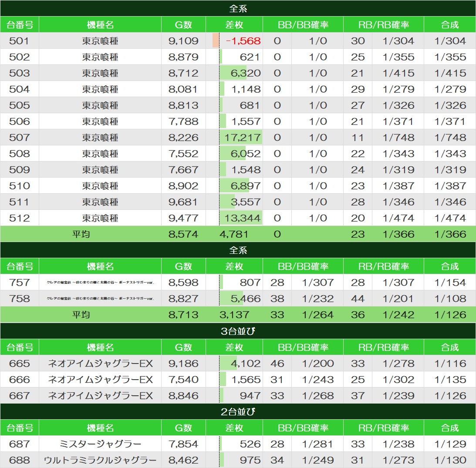Viewport: 476px width, 468px height.
Task: Select the combined rate 1/108 in row 758
Action: pyautogui.click(x=450, y=299)
